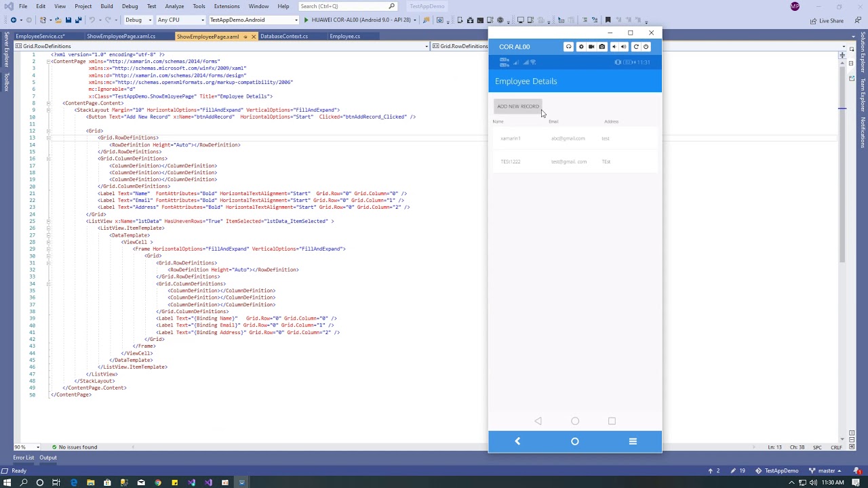Click the Windows Start button

[7, 483]
